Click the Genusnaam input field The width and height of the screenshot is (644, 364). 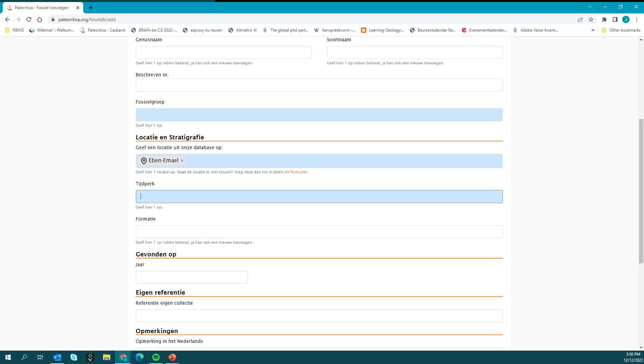[x=223, y=52]
